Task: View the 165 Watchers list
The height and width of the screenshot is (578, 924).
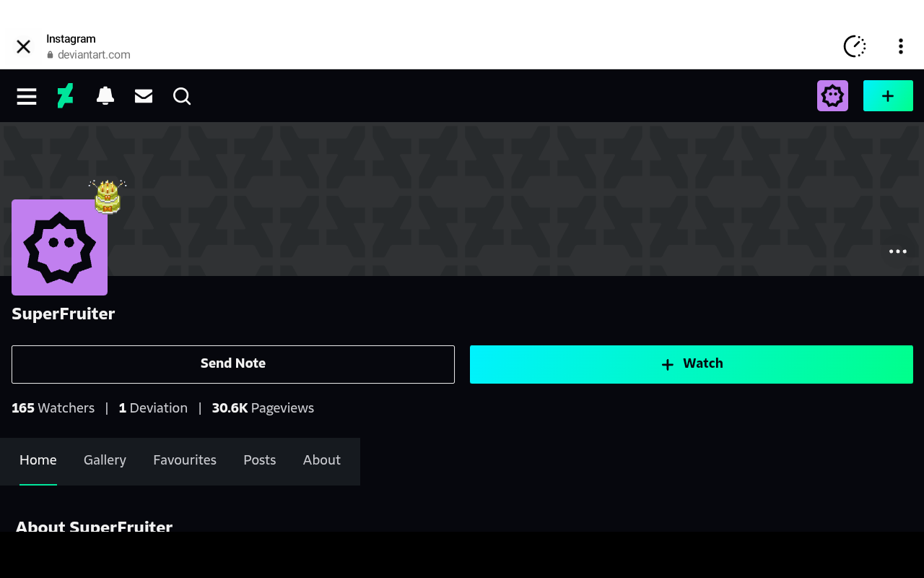Action: [53, 408]
